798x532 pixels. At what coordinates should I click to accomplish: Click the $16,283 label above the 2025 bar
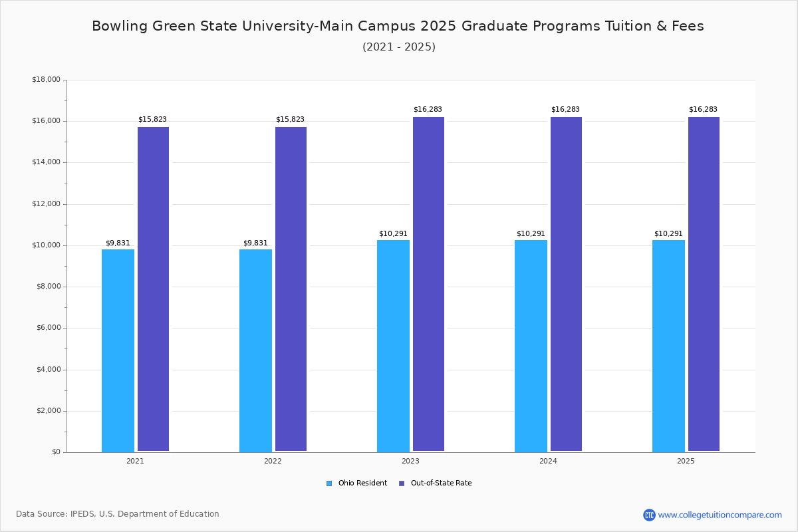(703, 110)
